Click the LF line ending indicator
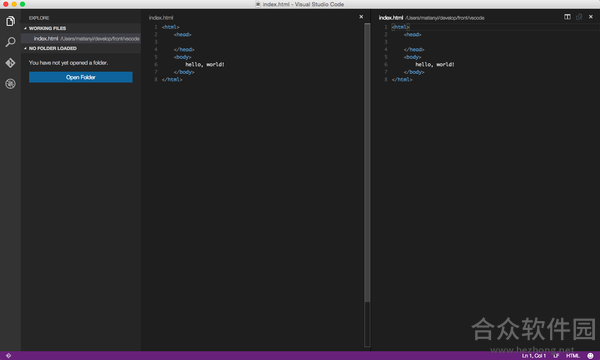600x360 pixels. click(556, 356)
